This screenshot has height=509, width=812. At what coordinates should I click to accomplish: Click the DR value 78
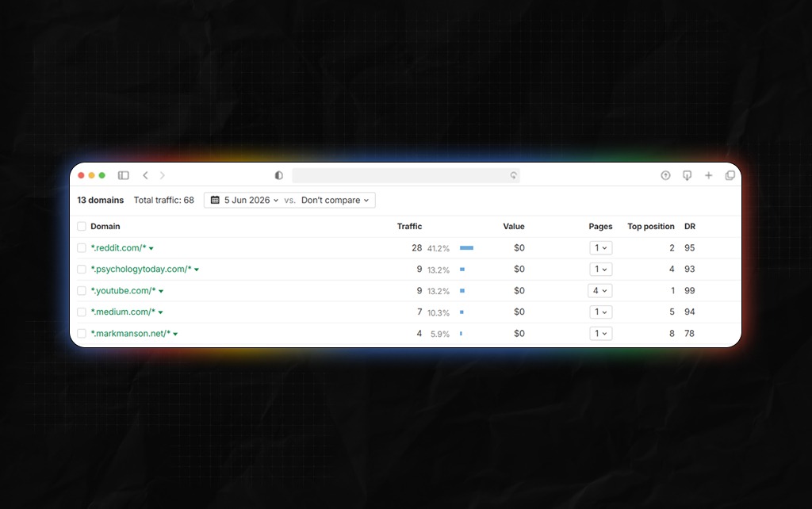click(x=689, y=334)
